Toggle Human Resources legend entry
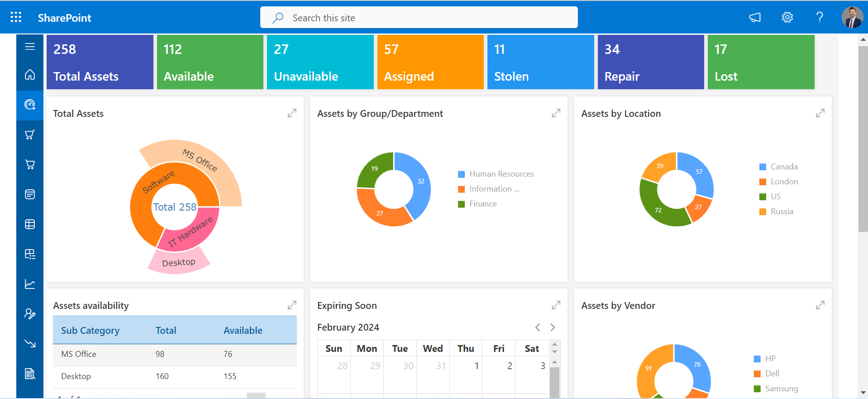 click(x=496, y=174)
